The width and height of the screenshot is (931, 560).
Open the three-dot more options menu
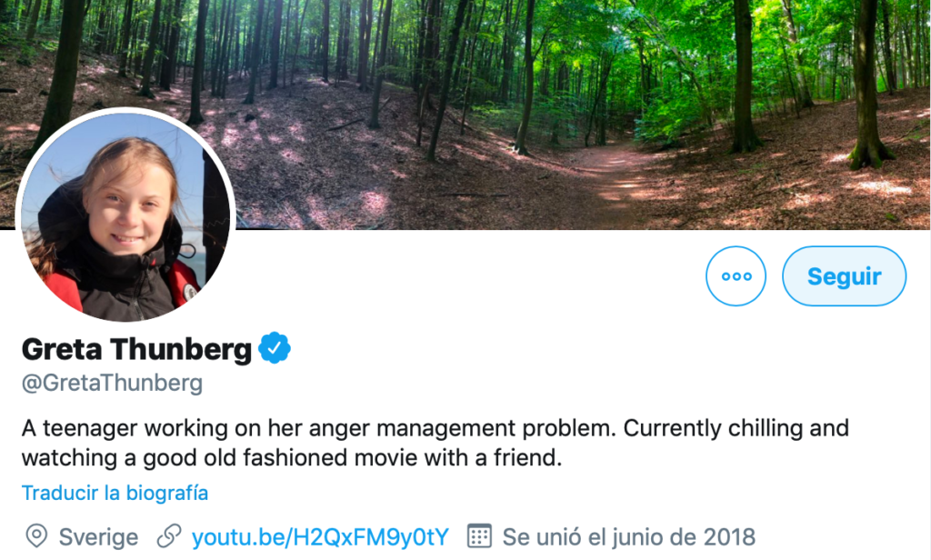coord(736,276)
